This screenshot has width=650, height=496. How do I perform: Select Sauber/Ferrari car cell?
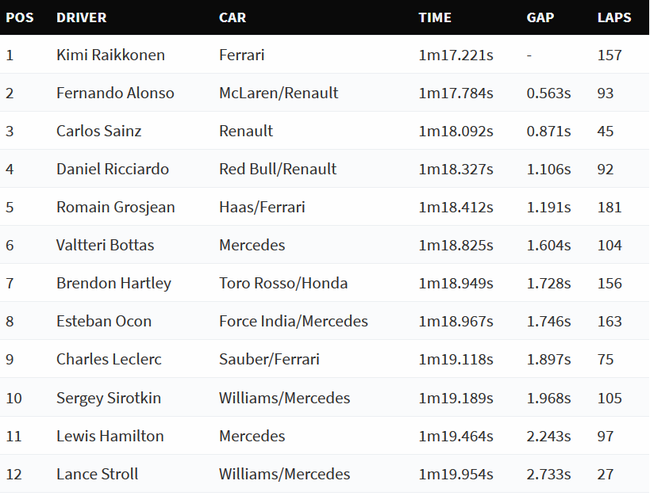(x=269, y=359)
